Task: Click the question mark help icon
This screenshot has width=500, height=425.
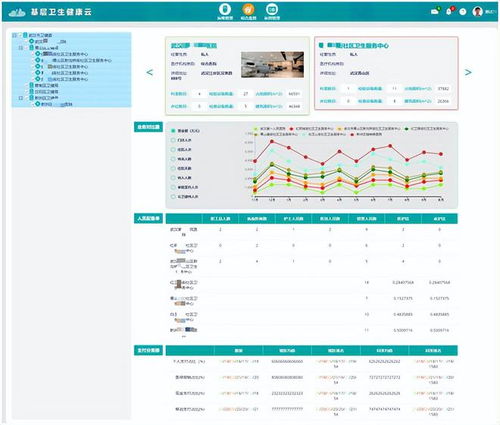Action: pos(463,12)
